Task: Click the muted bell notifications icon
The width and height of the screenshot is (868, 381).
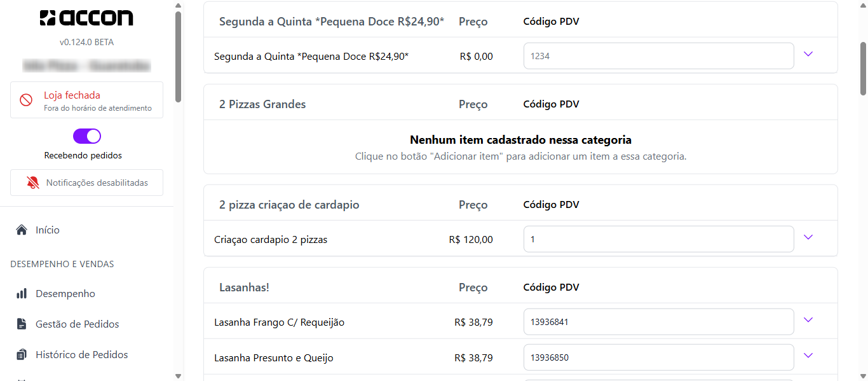Action: 33,183
